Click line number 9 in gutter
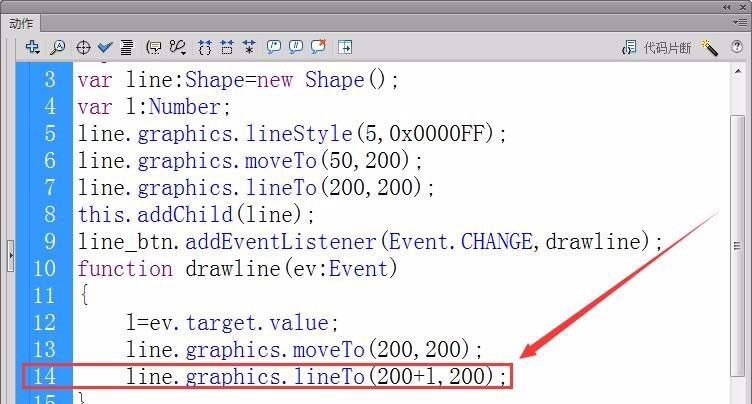 50,241
